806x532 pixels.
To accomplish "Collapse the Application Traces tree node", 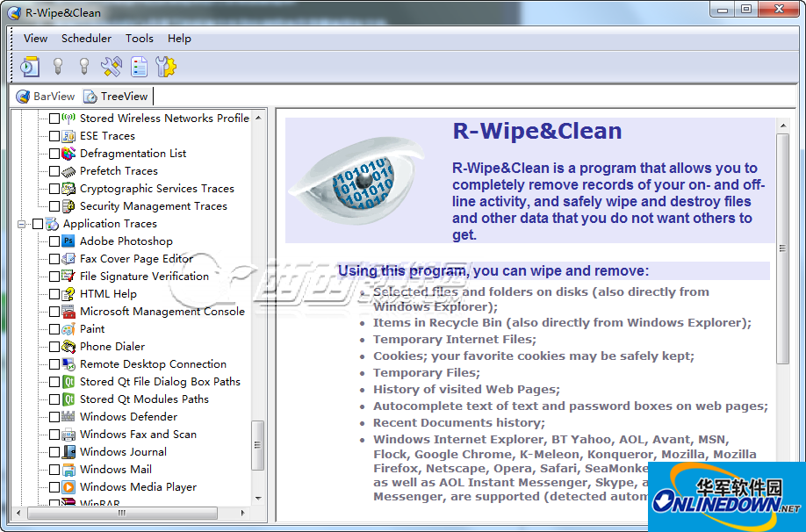I will coord(21,224).
